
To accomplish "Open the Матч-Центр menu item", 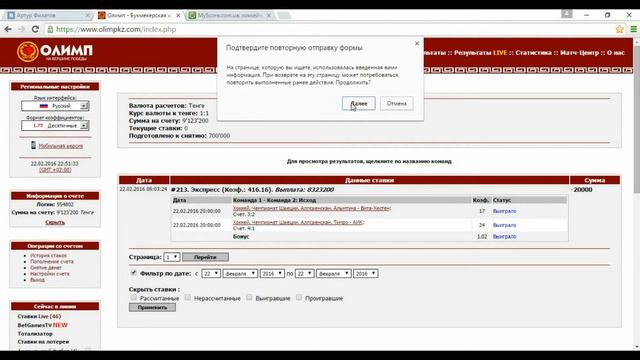I will tap(579, 53).
